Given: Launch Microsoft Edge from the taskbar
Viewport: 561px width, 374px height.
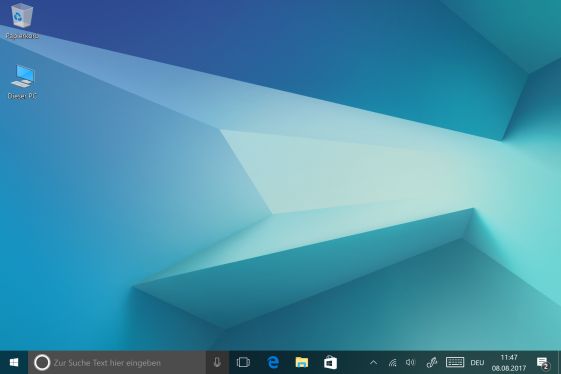Looking at the screenshot, I should pos(273,363).
